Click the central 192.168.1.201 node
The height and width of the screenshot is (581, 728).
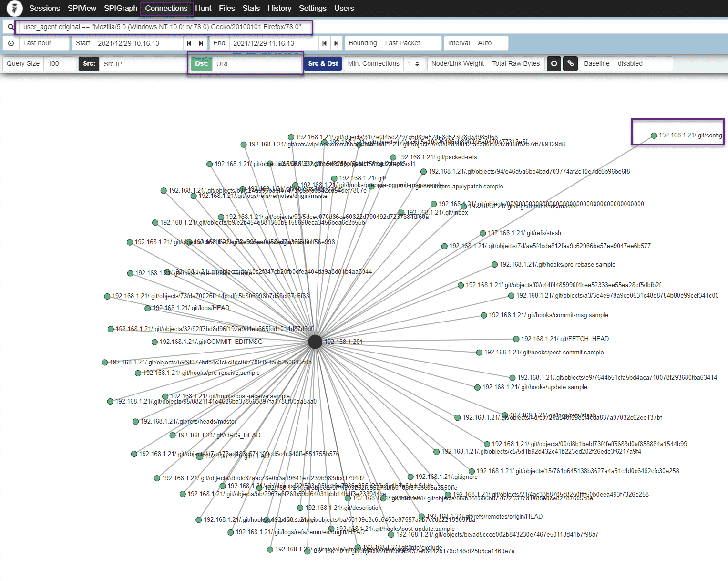pyautogui.click(x=315, y=342)
